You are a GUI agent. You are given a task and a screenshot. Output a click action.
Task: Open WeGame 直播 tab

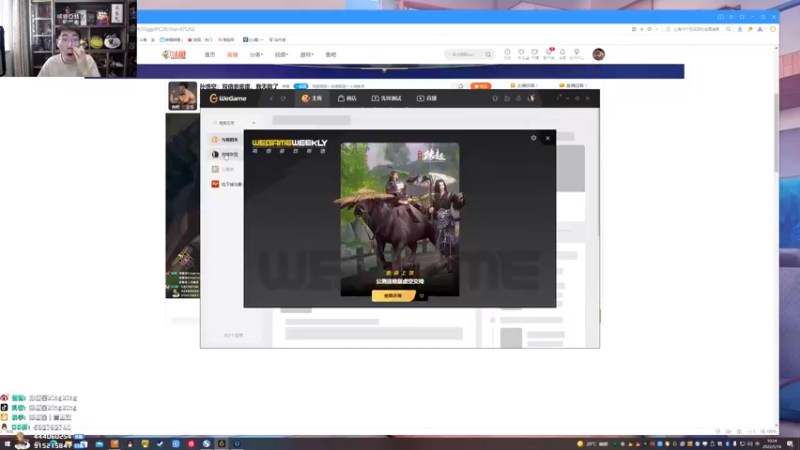click(x=427, y=98)
